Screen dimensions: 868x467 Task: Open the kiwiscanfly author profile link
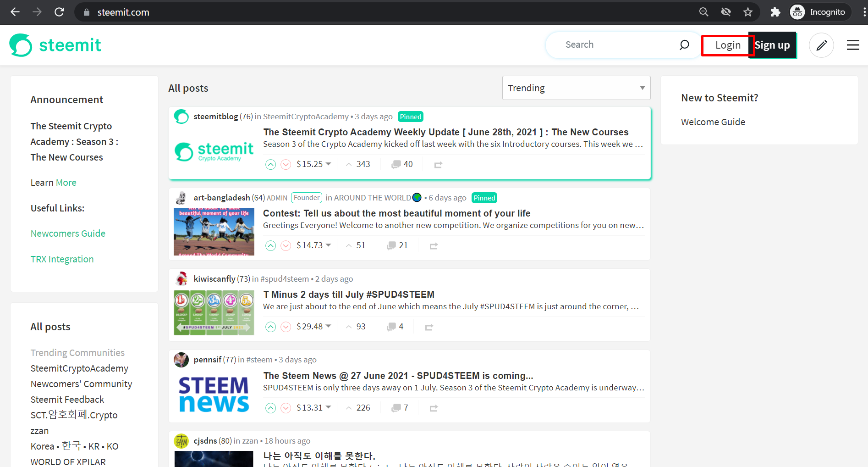click(x=214, y=279)
